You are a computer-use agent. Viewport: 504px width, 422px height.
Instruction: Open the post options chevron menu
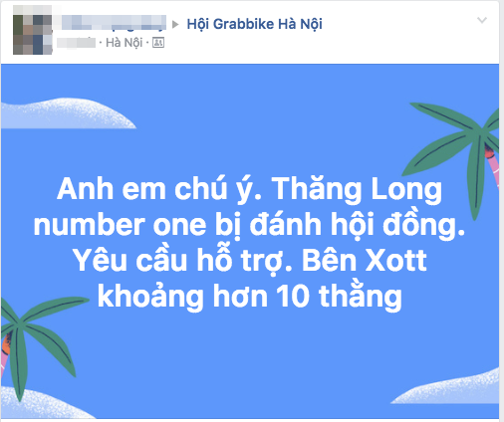point(482,20)
